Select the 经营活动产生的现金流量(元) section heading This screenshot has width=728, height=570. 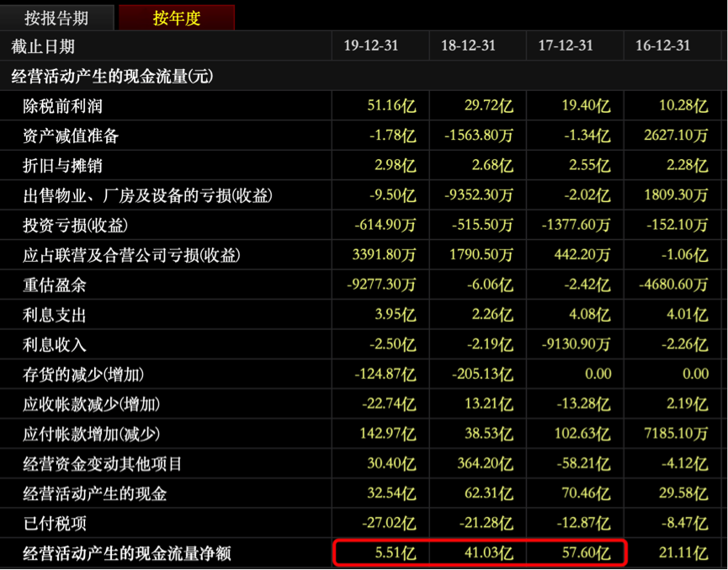[x=113, y=76]
